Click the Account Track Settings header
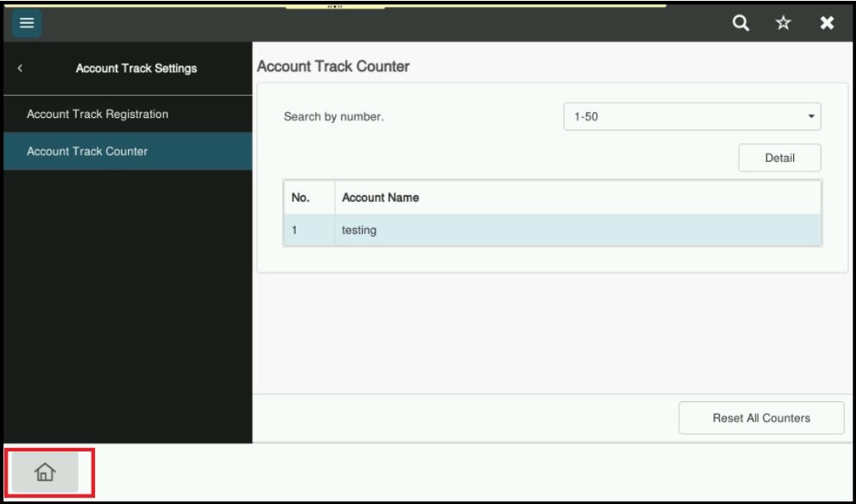This screenshot has width=856, height=504. click(x=136, y=68)
